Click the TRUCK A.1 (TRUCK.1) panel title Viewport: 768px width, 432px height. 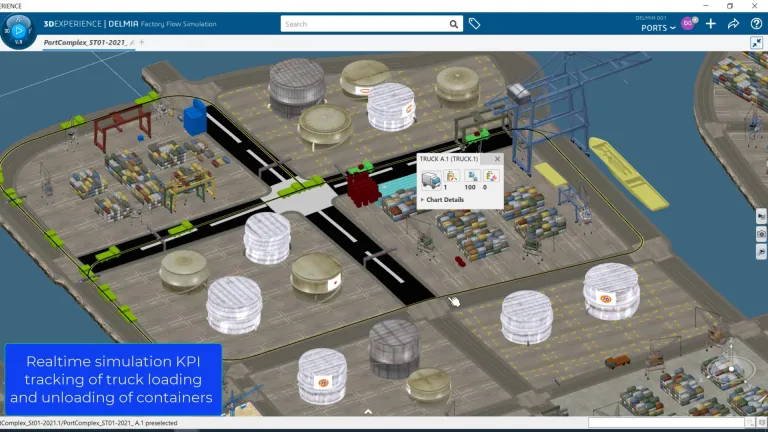coord(449,159)
